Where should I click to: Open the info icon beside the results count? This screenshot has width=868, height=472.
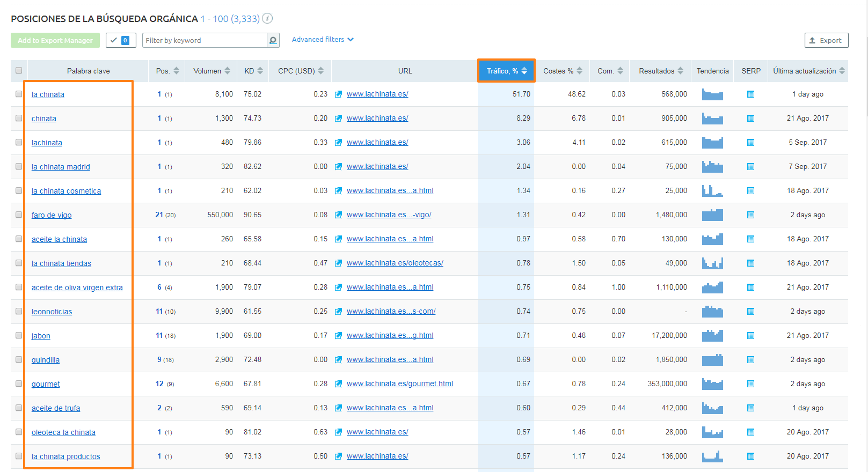tap(267, 18)
